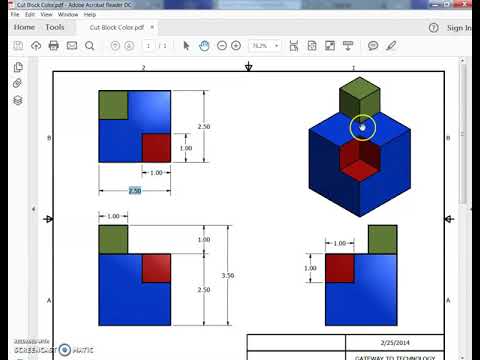This screenshot has height=360, width=480.
Task: Click the upload to cloud icon
Action: pos(36,45)
